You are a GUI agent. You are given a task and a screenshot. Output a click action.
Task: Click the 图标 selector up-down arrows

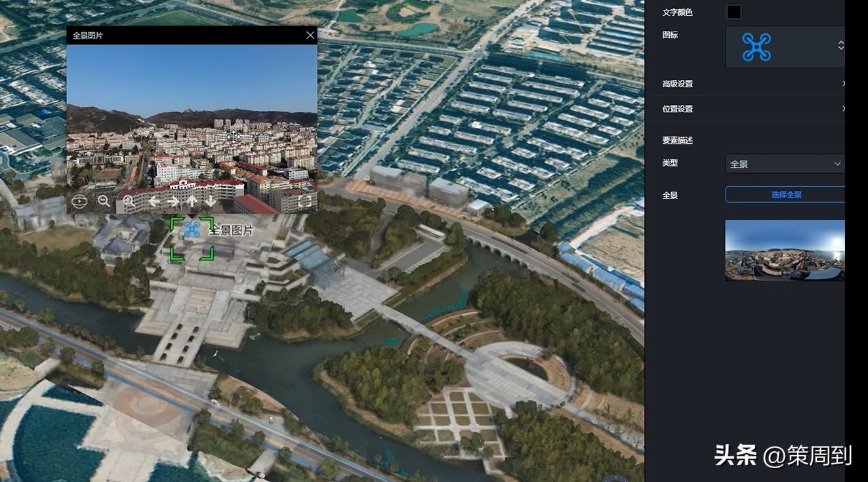click(840, 45)
